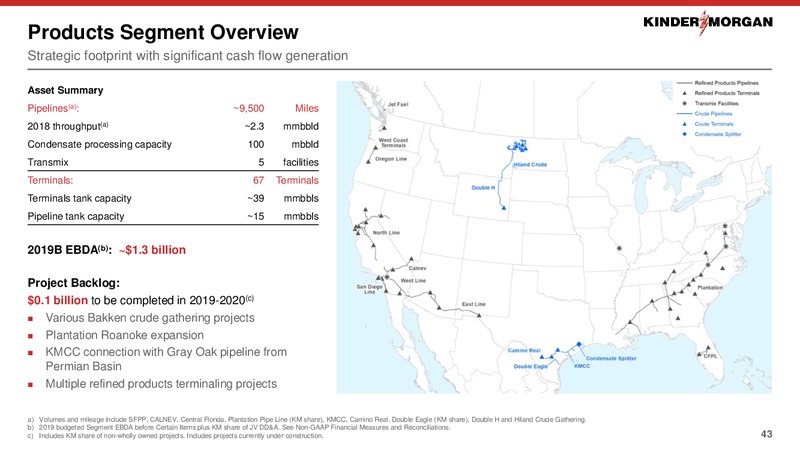This screenshot has width=800, height=450.
Task: Click the 'Project Backlog:' heading
Action: [x=73, y=283]
